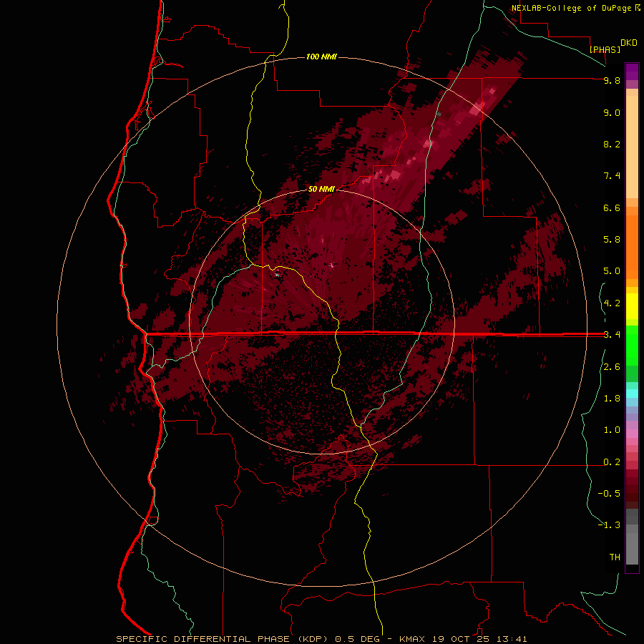This screenshot has height=644, width=644.
Task: Click the 1.8 scale value
Action: 612,399
